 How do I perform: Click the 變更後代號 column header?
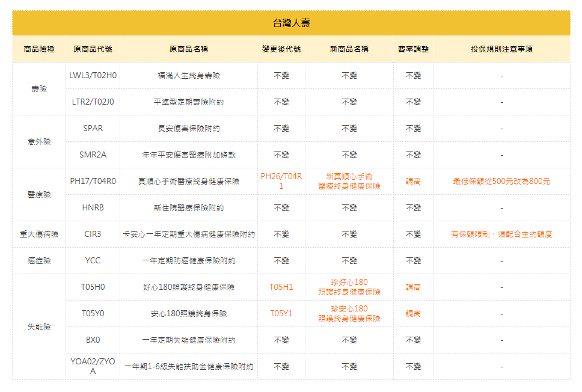pyautogui.click(x=281, y=49)
